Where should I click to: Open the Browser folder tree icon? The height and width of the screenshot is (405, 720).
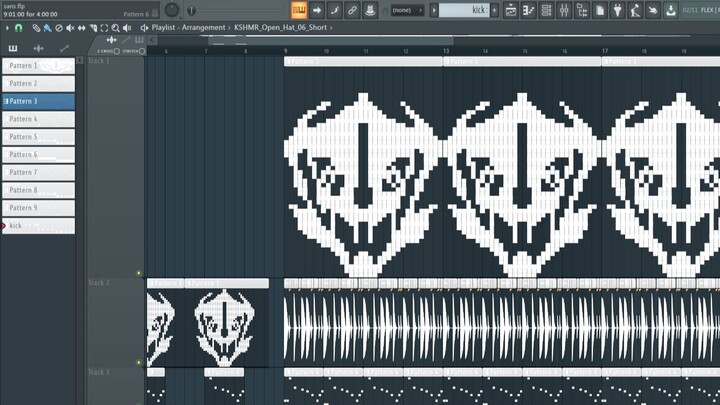click(582, 10)
